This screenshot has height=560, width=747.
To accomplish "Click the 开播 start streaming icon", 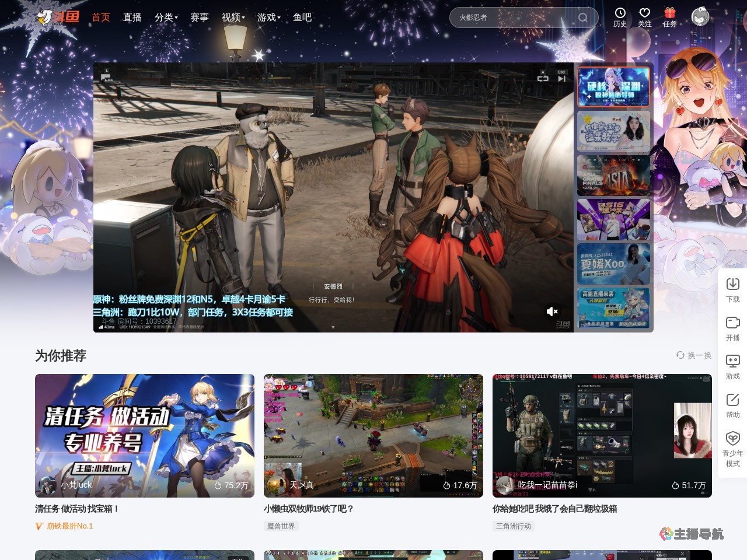I will [x=732, y=323].
